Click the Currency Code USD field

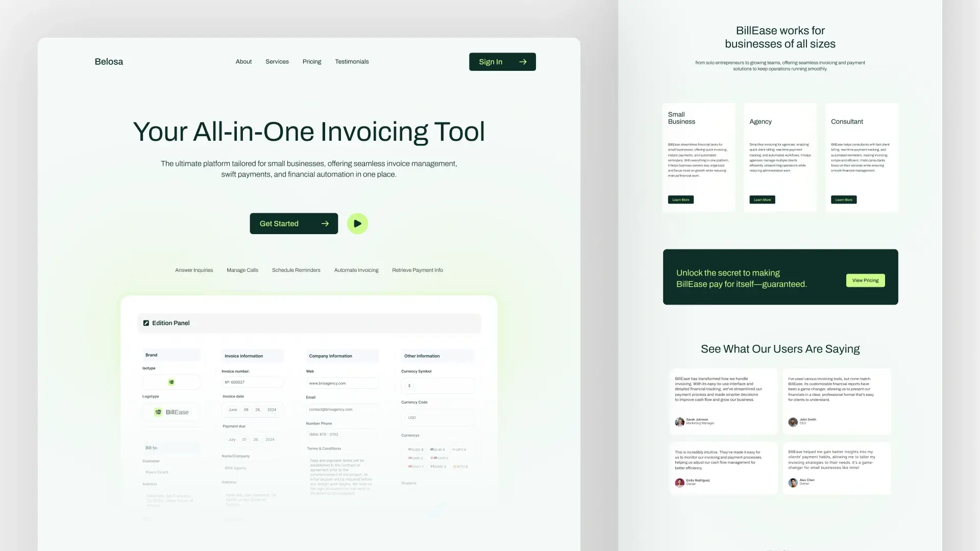point(438,418)
